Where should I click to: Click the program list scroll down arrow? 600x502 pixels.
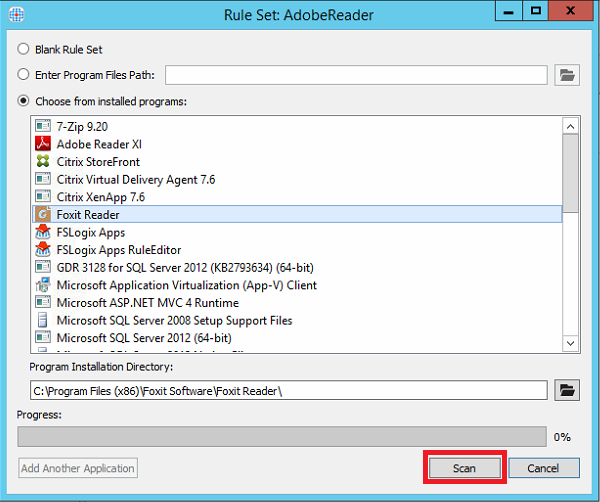pyautogui.click(x=571, y=343)
